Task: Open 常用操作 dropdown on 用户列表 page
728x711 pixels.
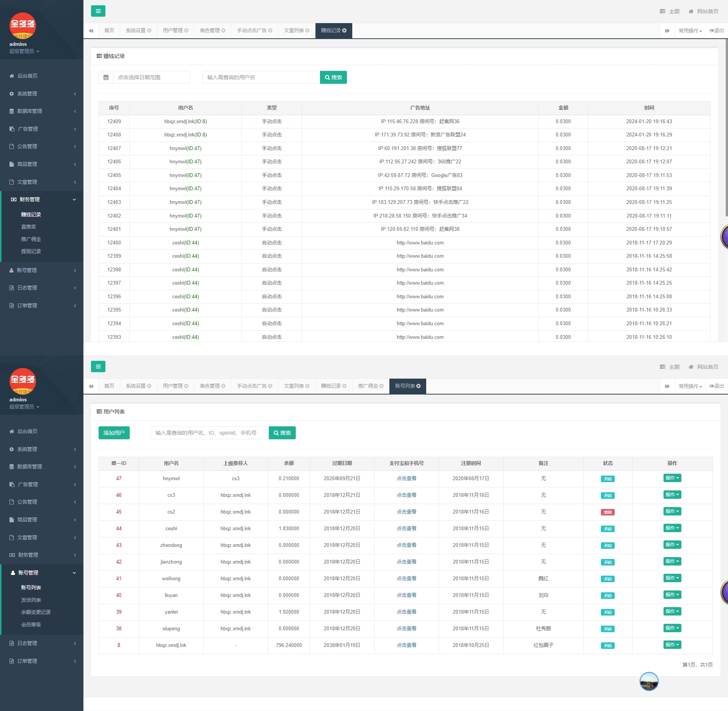Action: point(690,386)
